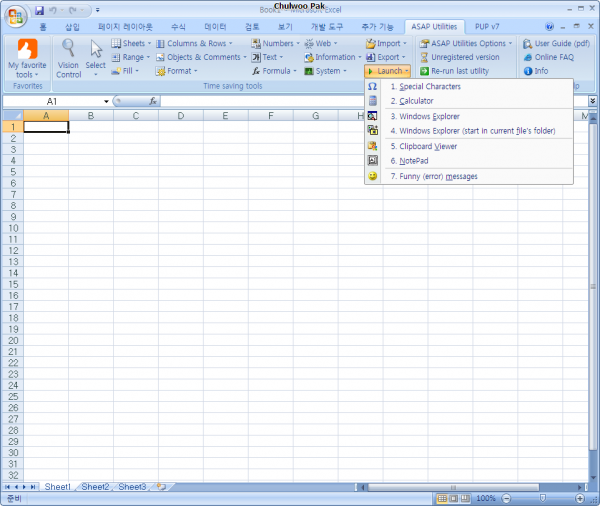The height and width of the screenshot is (506, 600).
Task: Expand the formula bar
Action: [592, 101]
